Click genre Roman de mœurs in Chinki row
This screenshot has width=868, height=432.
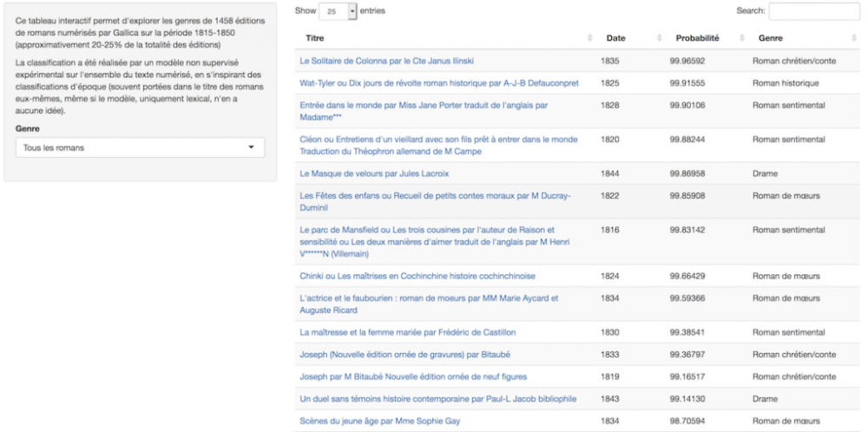pyautogui.click(x=786, y=276)
